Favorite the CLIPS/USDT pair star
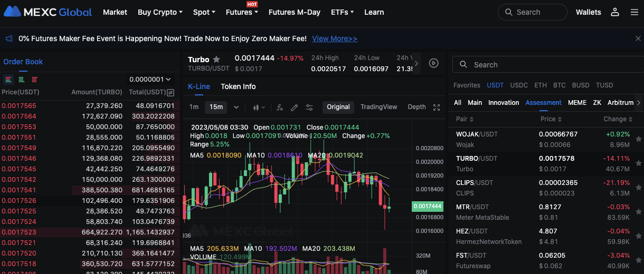 point(639,188)
